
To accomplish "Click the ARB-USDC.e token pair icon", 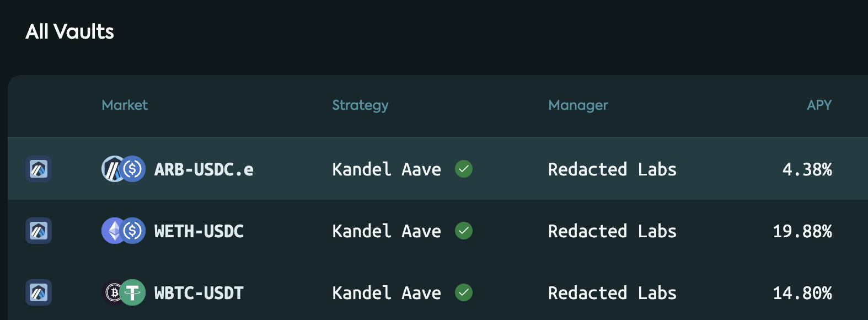I will (x=124, y=169).
